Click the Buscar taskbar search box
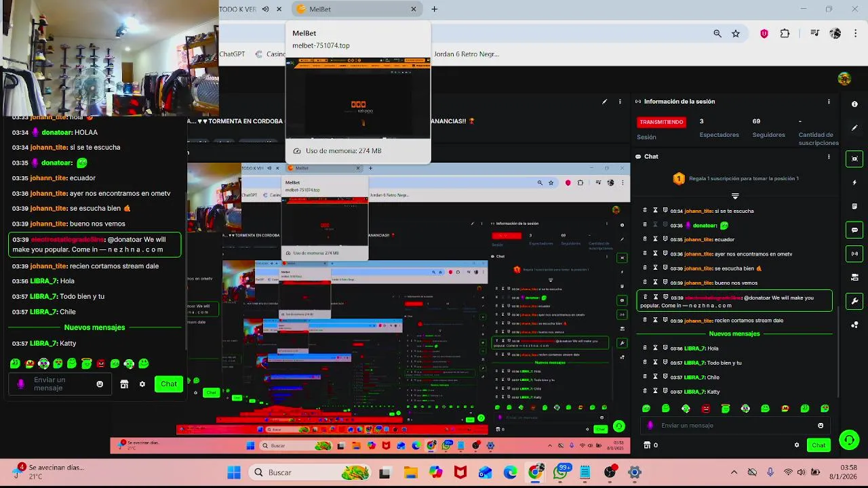Viewport: 868px width, 488px height. [x=309, y=472]
